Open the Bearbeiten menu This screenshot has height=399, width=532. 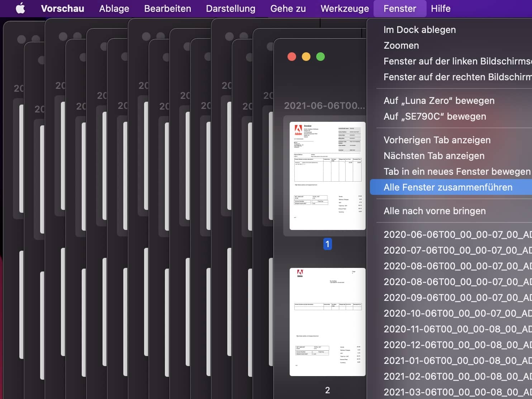point(167,8)
